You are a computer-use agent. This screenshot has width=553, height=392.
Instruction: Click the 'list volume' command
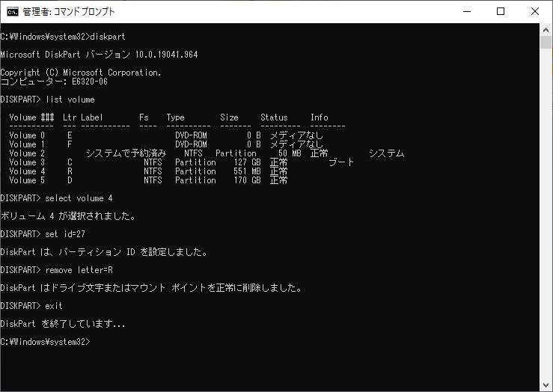click(70, 99)
